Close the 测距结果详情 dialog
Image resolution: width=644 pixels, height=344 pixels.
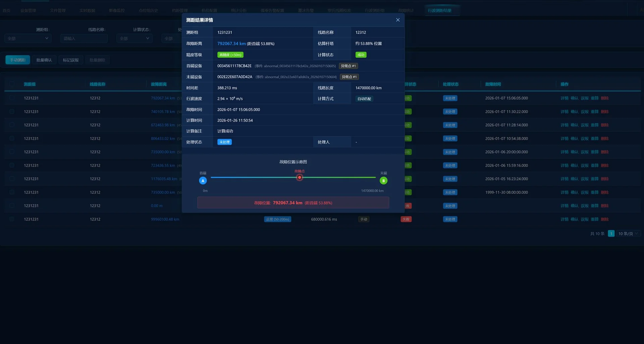point(398,20)
